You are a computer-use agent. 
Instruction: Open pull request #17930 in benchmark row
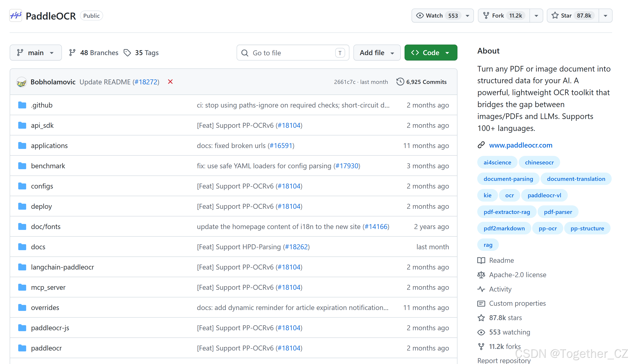pos(347,166)
